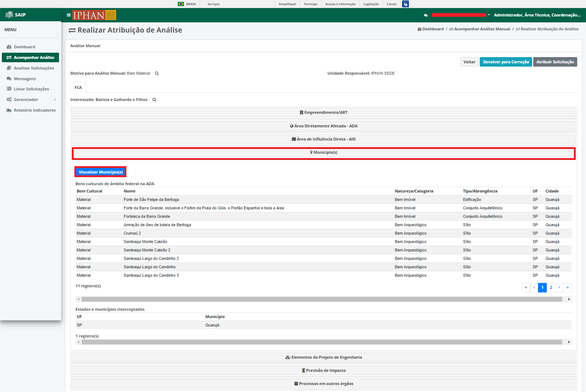Click the Tipo/Abrangência column header
586x392 pixels.
[480, 191]
